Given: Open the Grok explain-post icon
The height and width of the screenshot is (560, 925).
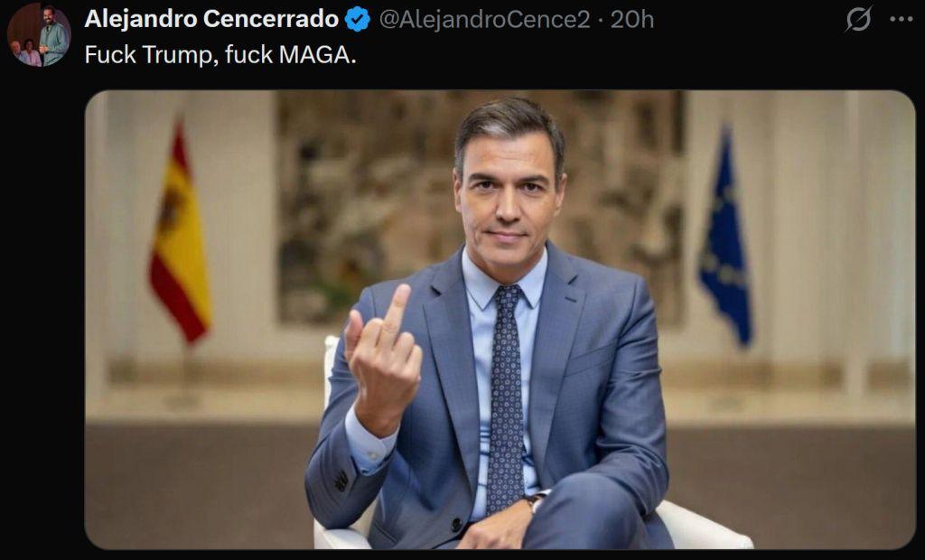Looking at the screenshot, I should [x=858, y=20].
